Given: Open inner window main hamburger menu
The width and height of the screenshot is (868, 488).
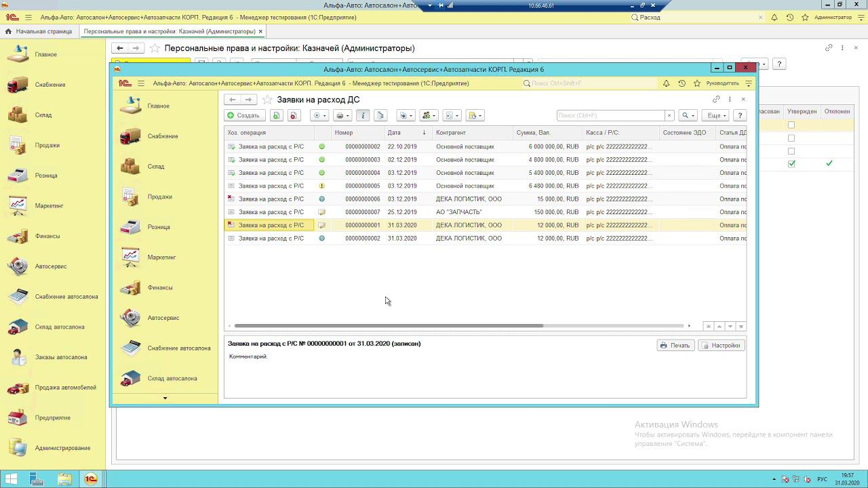Looking at the screenshot, I should (x=141, y=83).
